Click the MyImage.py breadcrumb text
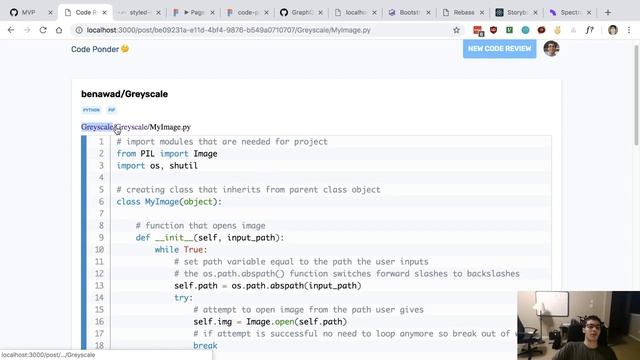The image size is (640, 360). 170,127
